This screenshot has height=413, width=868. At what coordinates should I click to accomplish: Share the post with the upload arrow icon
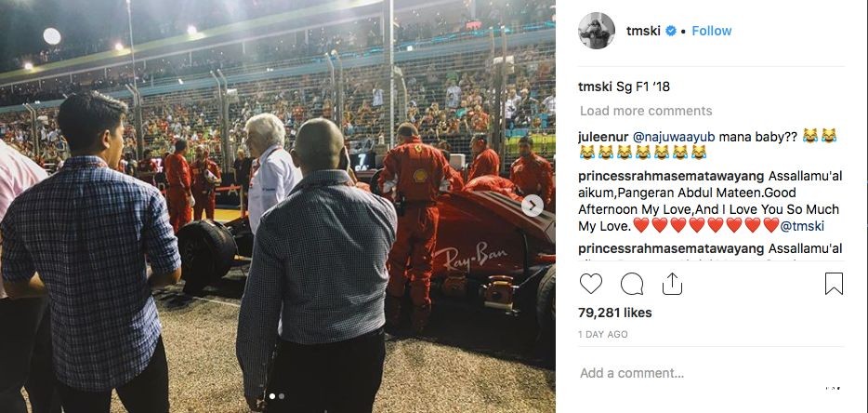[672, 284]
